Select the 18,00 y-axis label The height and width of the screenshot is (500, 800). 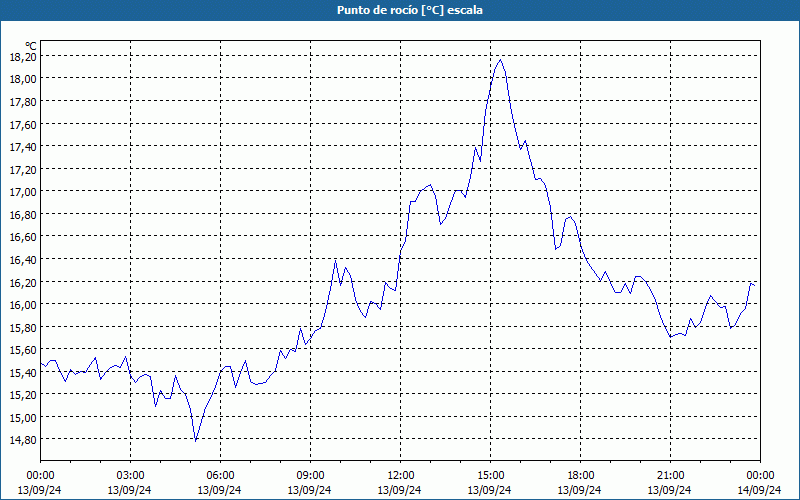click(23, 79)
